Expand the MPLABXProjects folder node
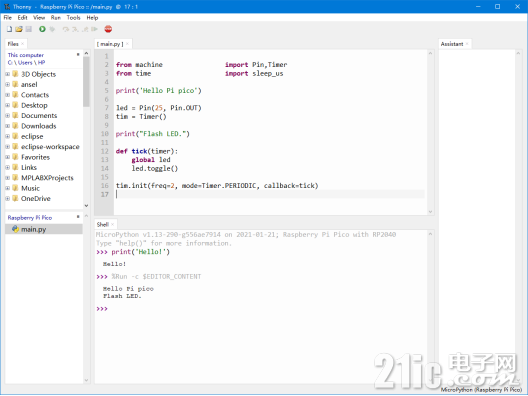This screenshot has width=528, height=396. [x=7, y=178]
